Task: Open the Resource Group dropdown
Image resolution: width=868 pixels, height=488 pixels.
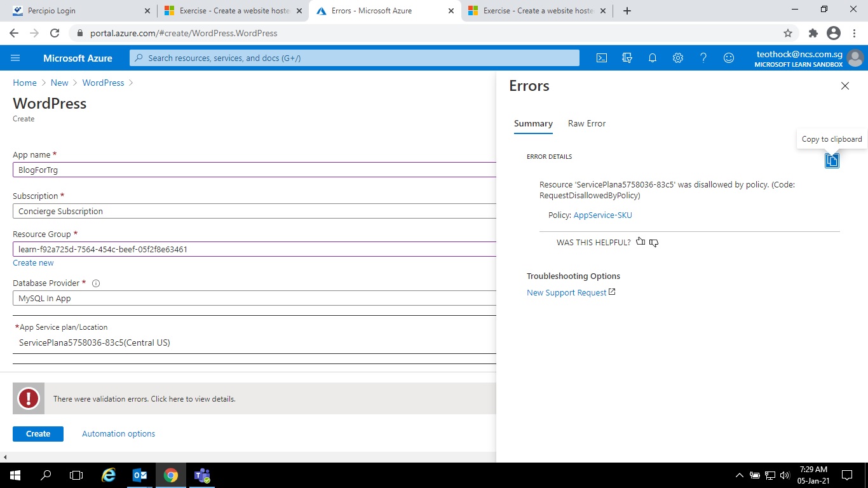Action: point(254,249)
